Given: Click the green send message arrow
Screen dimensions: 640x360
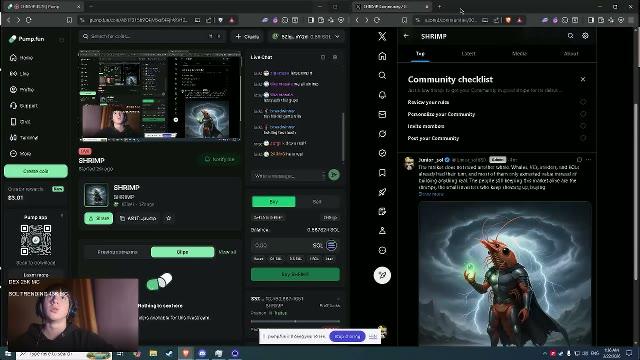Looking at the screenshot, I should pyautogui.click(x=333, y=175).
